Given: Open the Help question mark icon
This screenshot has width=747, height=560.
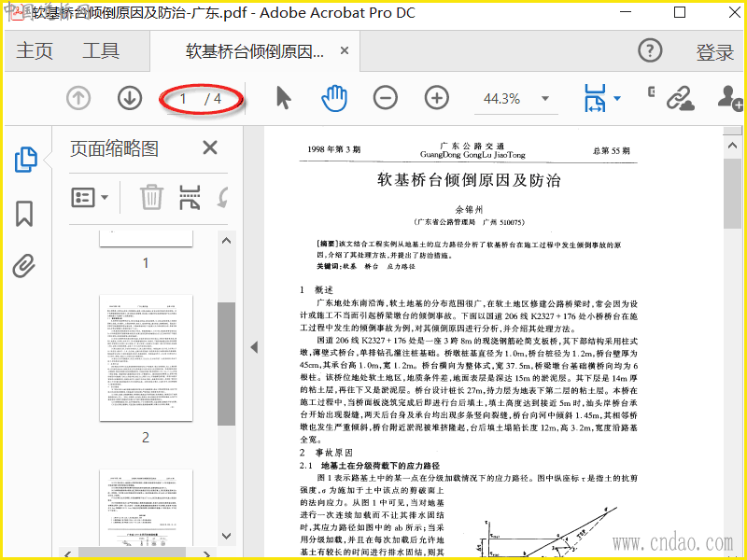Looking at the screenshot, I should (650, 50).
